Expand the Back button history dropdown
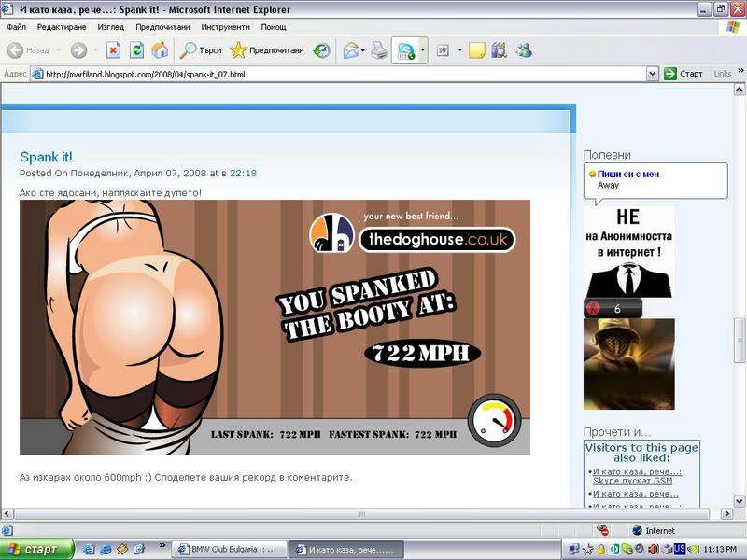This screenshot has height=560, width=747. (59, 50)
